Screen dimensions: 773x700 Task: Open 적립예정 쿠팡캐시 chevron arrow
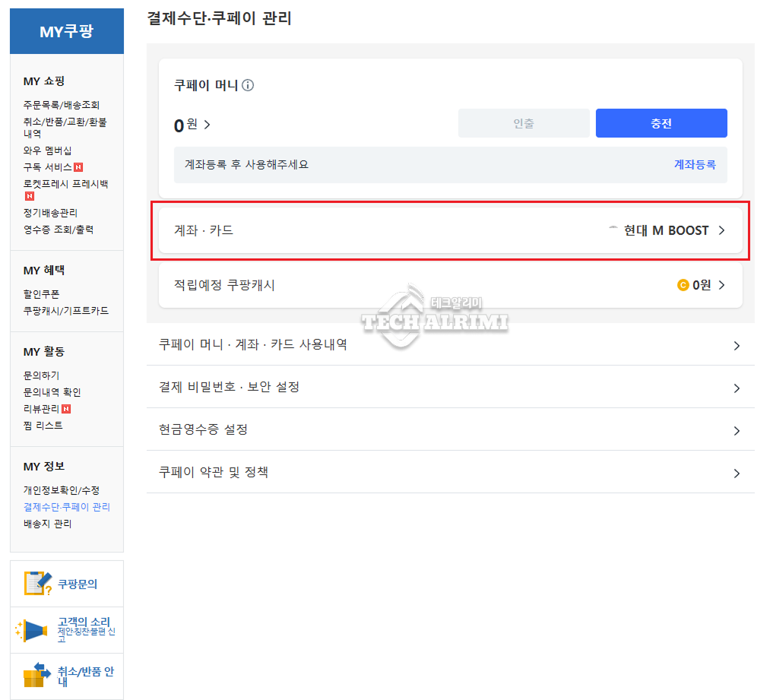click(x=722, y=285)
